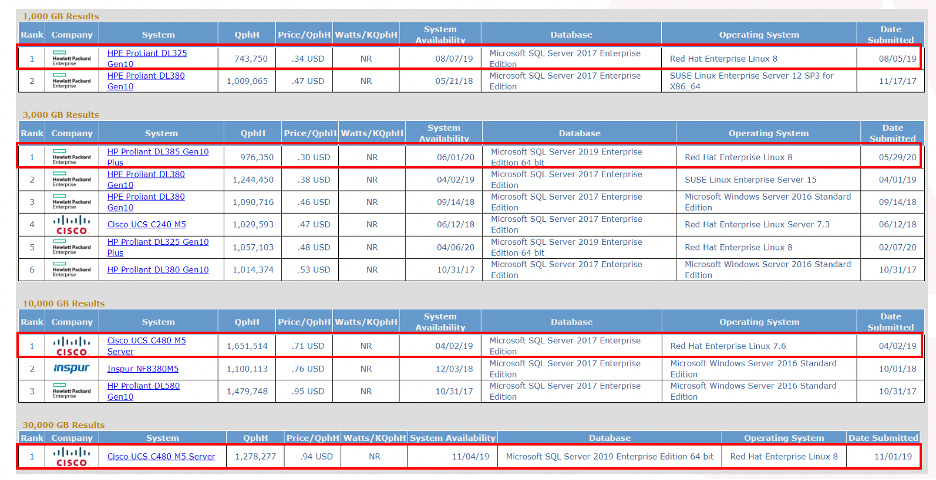Viewport: 936px width, 480px height.
Task: Click System Availability header in 1,000 GB table
Action: click(x=440, y=35)
